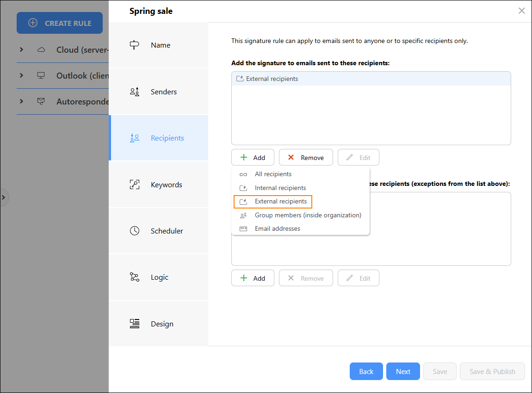Proceed with the Next button

pos(403,371)
